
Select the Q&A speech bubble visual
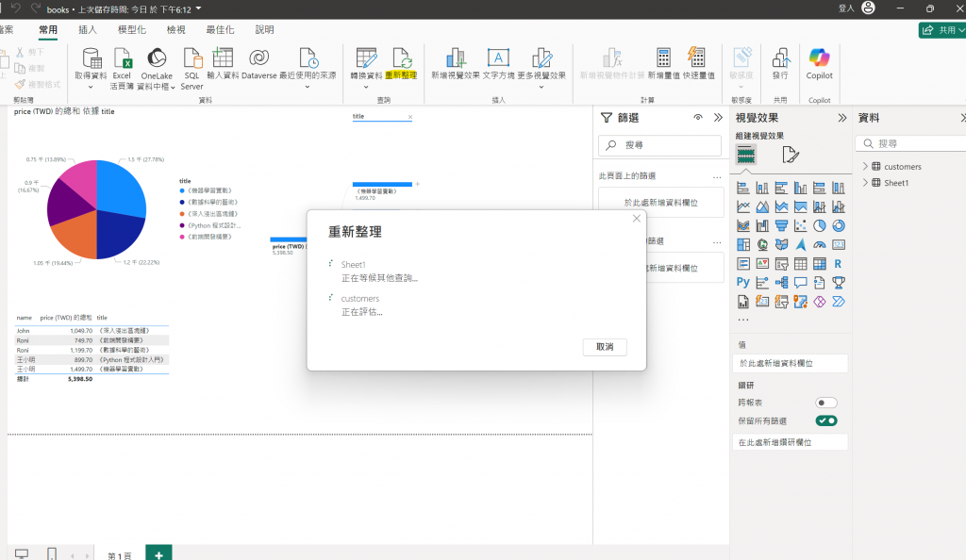pyautogui.click(x=800, y=283)
